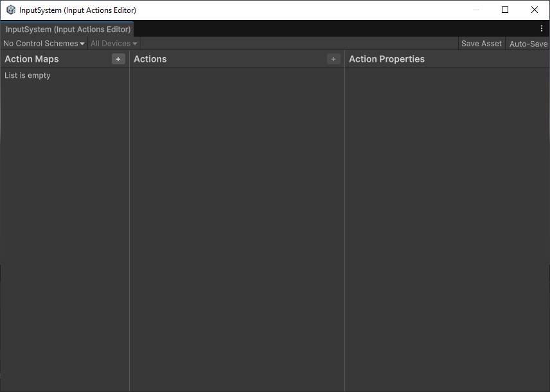Open the No Control Schemes dropdown
Screen dimensions: 550x392
tap(44, 44)
